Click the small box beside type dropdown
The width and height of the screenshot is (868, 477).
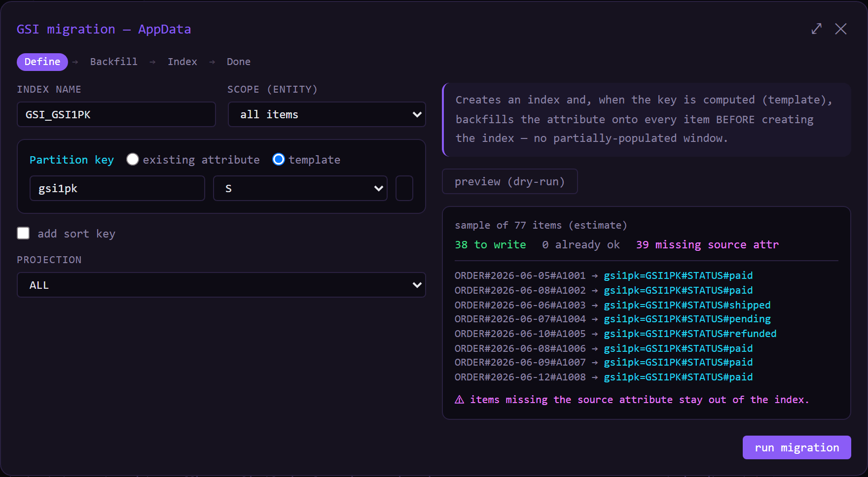pos(404,188)
